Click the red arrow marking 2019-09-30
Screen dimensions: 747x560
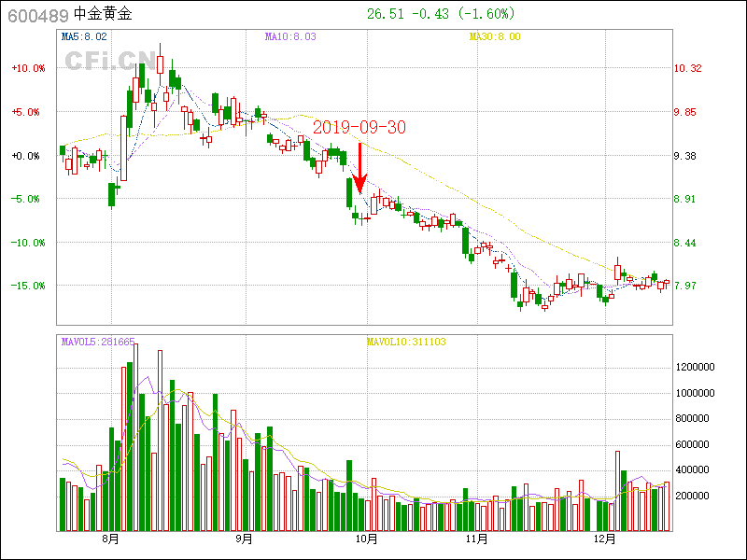coord(359,168)
